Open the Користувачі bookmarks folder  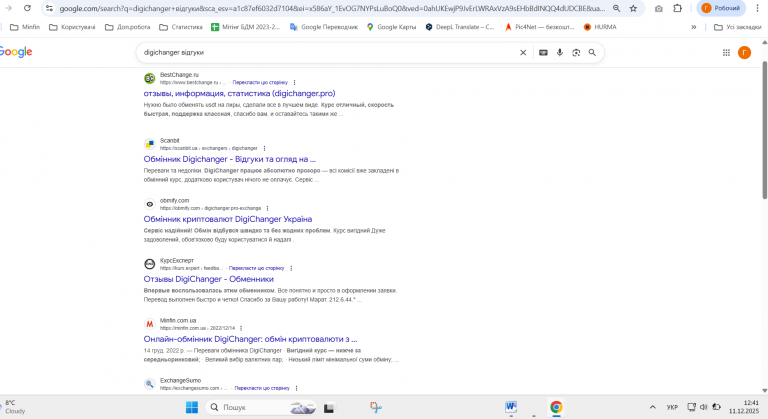72,27
